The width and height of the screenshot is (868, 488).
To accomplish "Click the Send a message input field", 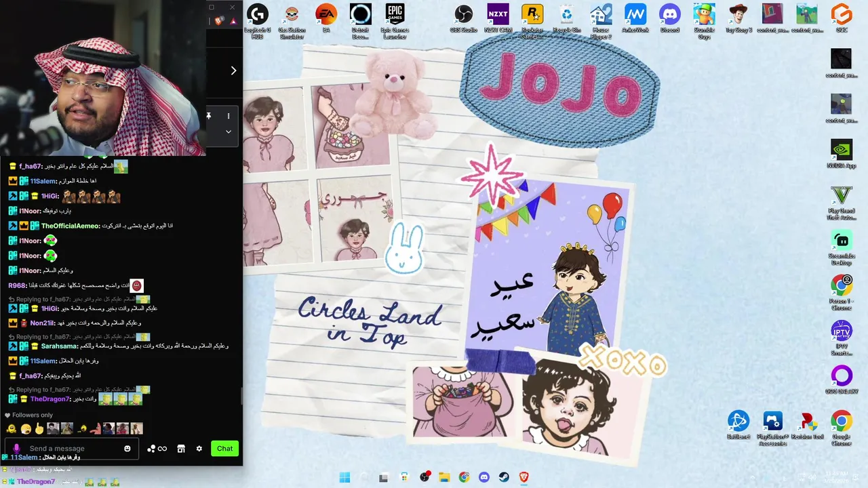I will pyautogui.click(x=71, y=448).
